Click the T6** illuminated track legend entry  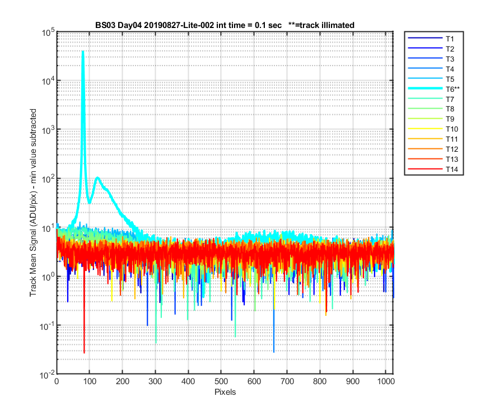coord(433,89)
